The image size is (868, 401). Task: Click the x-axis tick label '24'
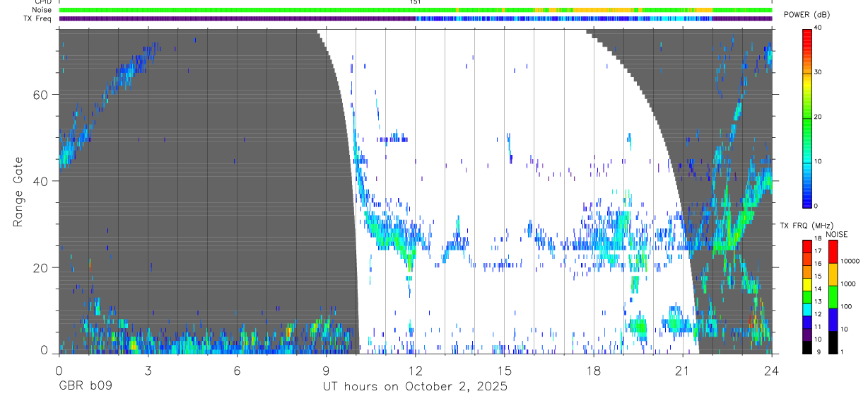tap(771, 370)
